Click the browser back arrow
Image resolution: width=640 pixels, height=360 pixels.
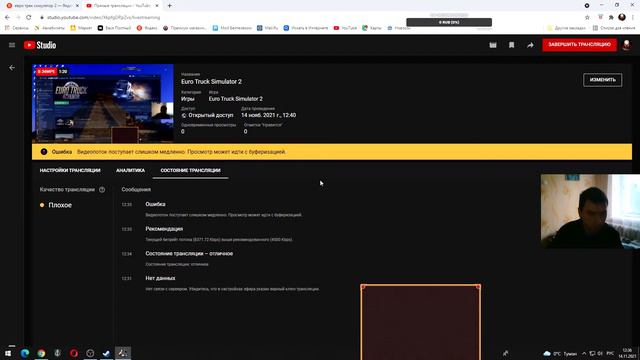point(7,18)
